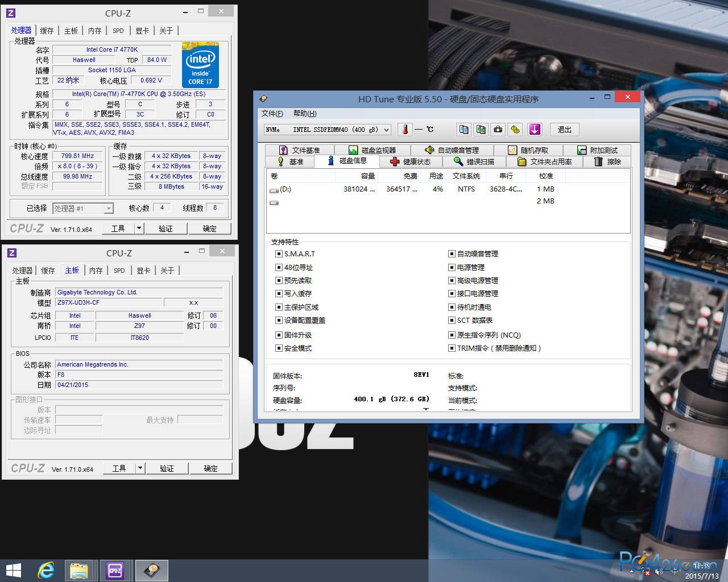
Task: Select 处理器 tab in lower CPU-Z window
Action: tap(23, 271)
